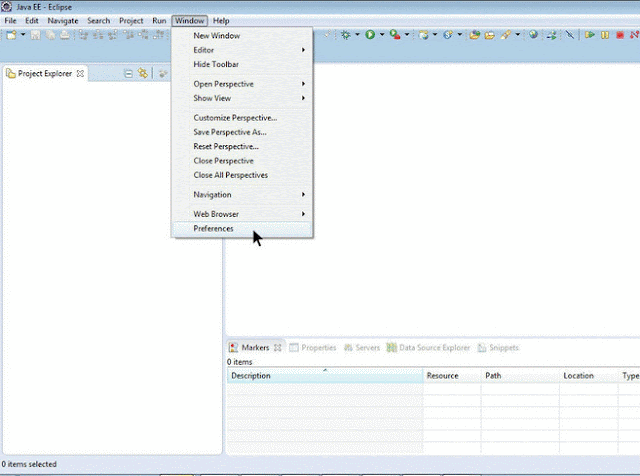The image size is (640, 476).
Task: Open the File menu
Action: [x=10, y=21]
